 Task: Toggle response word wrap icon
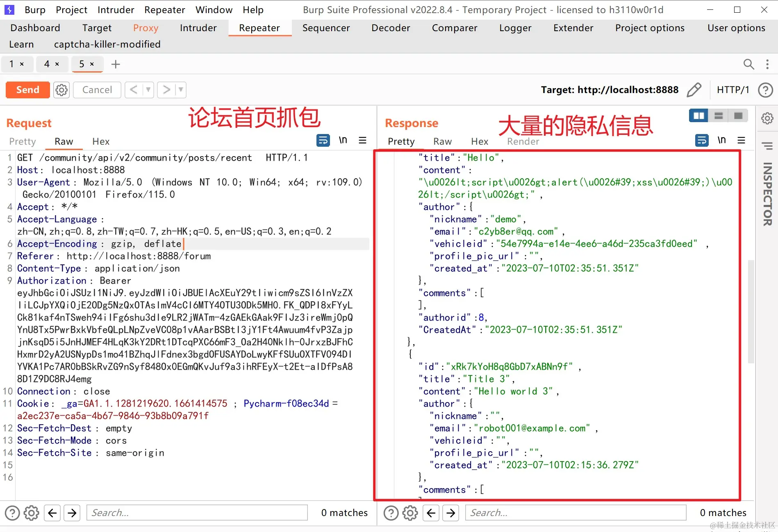[702, 141]
